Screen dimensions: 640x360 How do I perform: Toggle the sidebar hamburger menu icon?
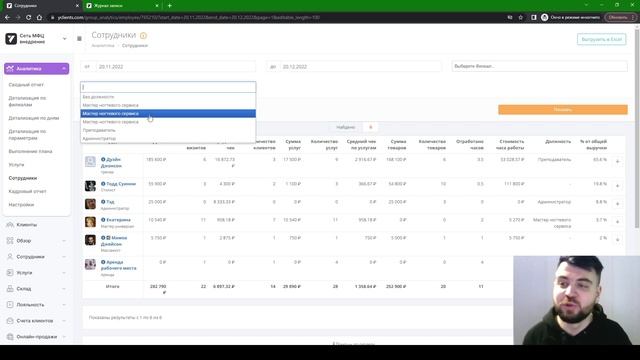pyautogui.click(x=79, y=39)
